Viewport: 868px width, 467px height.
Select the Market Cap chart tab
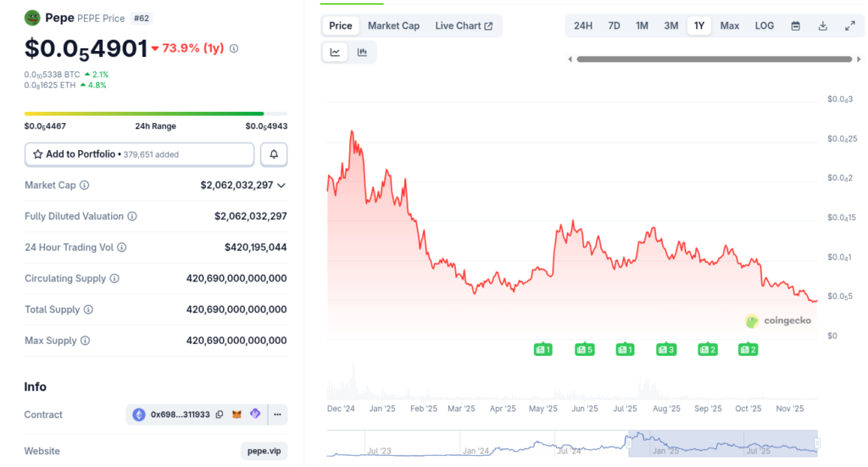click(393, 25)
